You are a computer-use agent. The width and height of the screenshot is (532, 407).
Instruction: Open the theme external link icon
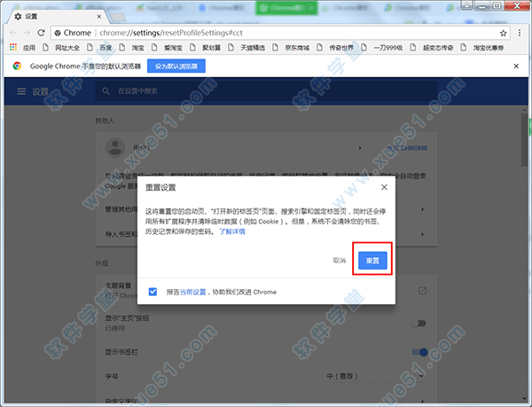click(x=422, y=291)
